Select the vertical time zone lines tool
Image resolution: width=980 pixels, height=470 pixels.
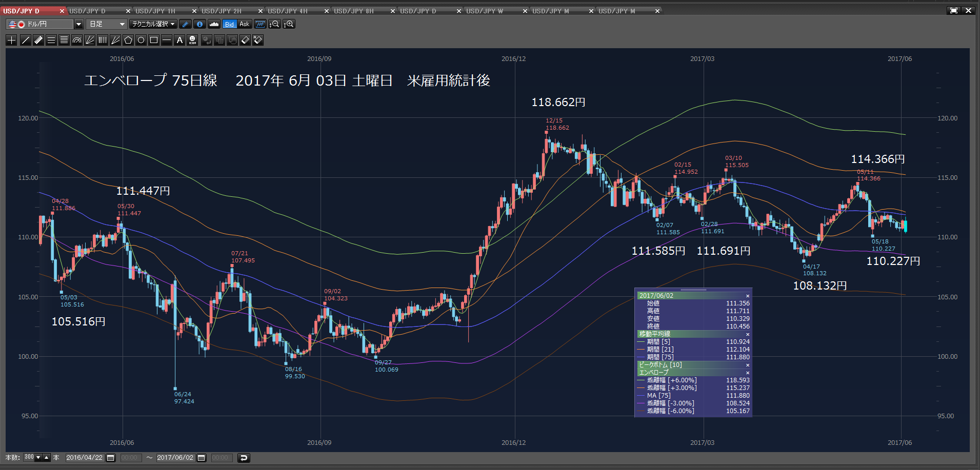click(x=103, y=40)
